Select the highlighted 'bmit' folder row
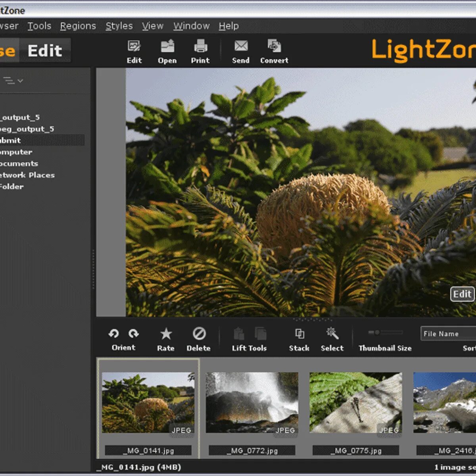This screenshot has width=476, height=476. coord(42,140)
